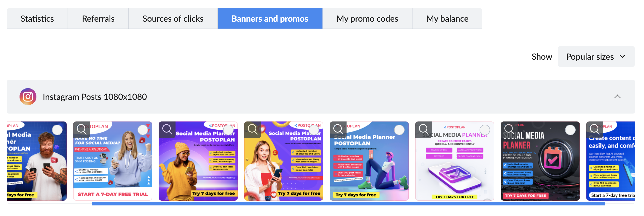Collapse the Instagram Posts section chevron

coord(617,97)
